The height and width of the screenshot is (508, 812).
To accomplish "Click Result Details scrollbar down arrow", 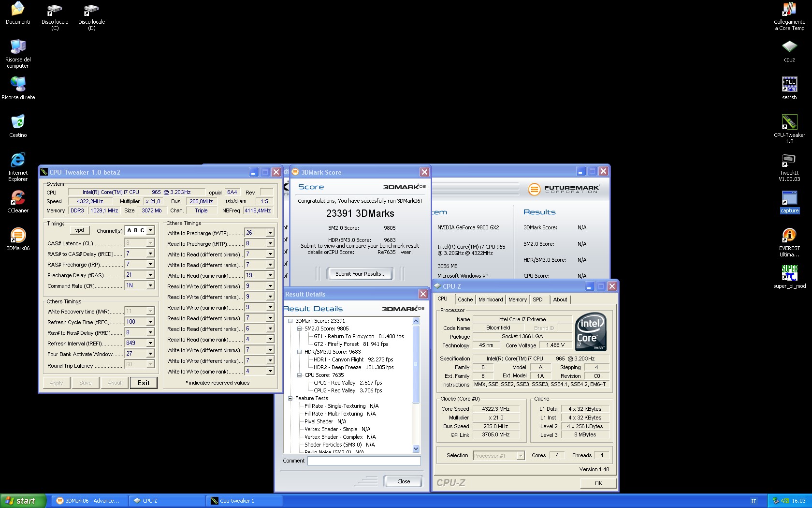I will pos(416,448).
